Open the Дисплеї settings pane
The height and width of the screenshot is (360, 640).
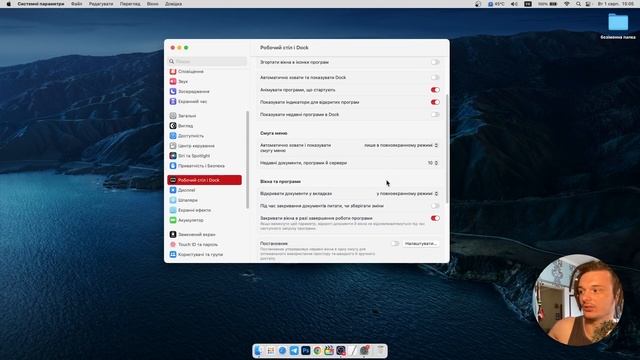182,190
